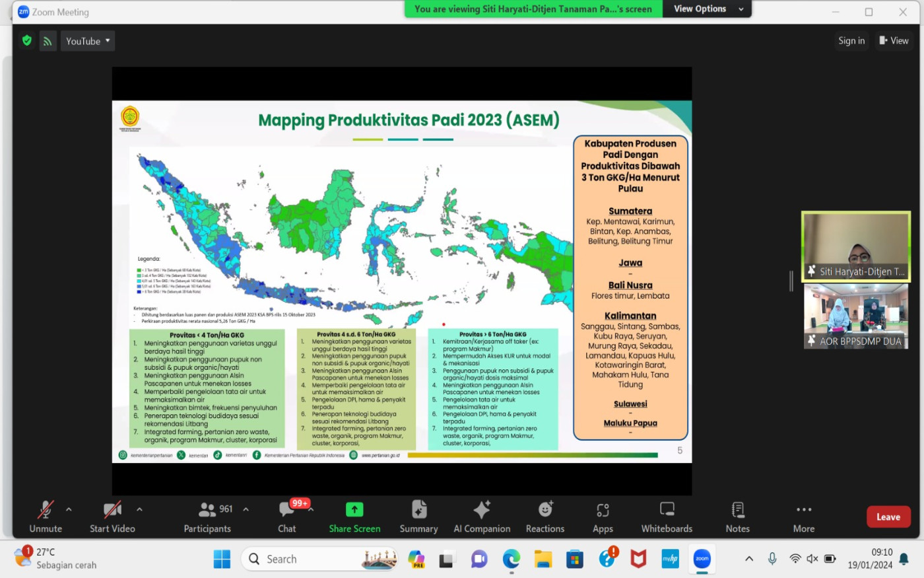Open the Reactions menu
The height and width of the screenshot is (578, 924).
(x=544, y=517)
